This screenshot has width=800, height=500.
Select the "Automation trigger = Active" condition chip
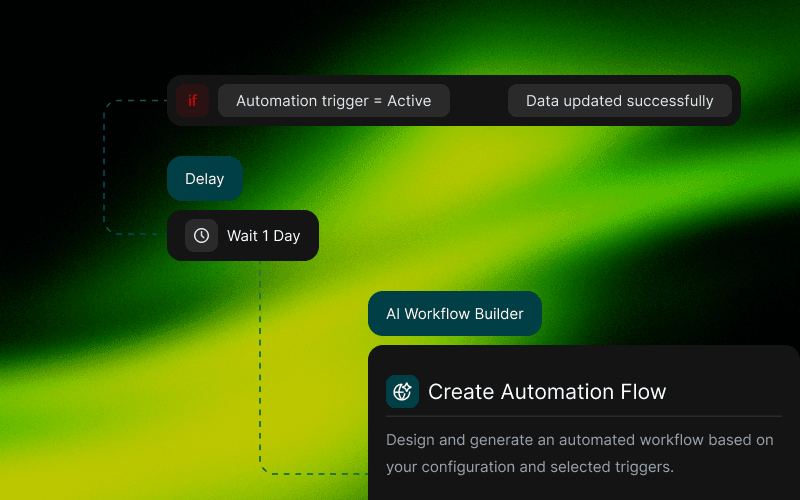pos(333,101)
